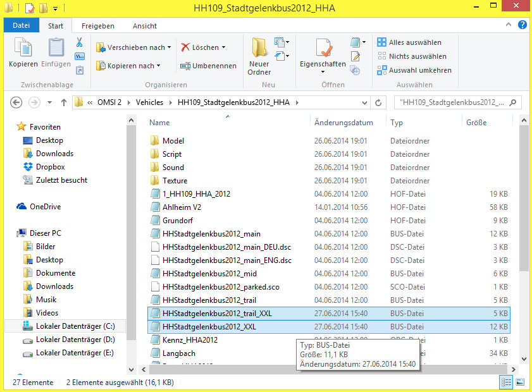
Task: Open easy access dropdown in Neu group
Action: pyautogui.click(x=281, y=56)
